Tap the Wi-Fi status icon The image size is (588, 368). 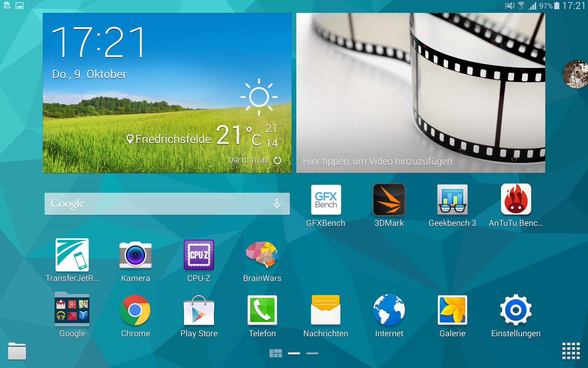click(521, 6)
